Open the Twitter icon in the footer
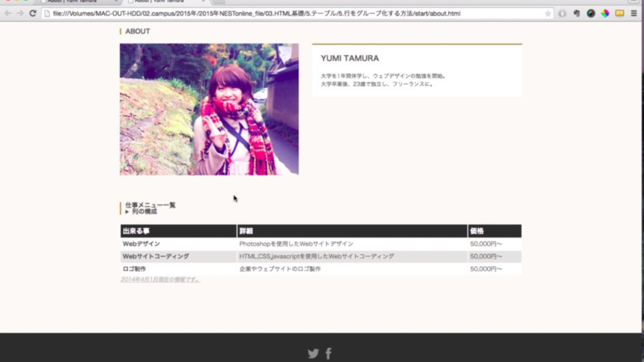The width and height of the screenshot is (644, 362). tap(313, 353)
